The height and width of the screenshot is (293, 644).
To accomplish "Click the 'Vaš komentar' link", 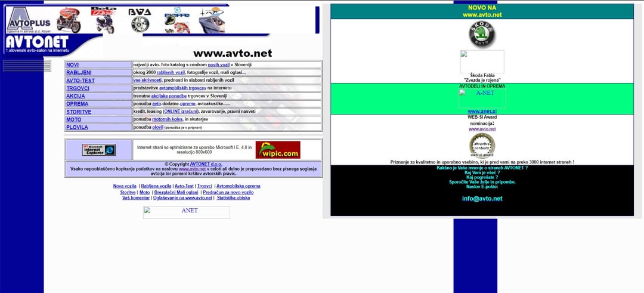I will pyautogui.click(x=136, y=198).
